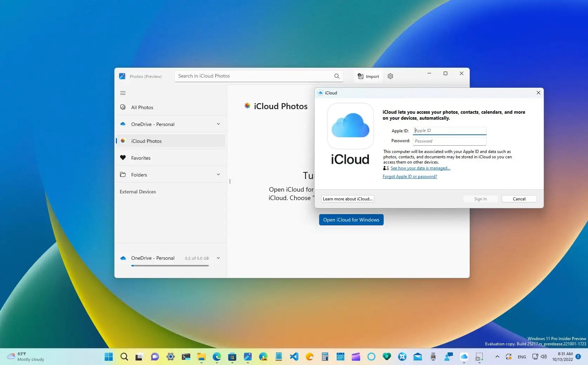Image resolution: width=588 pixels, height=365 pixels.
Task: Collapse the OneDrive storage details at bottom
Action: pos(218,258)
